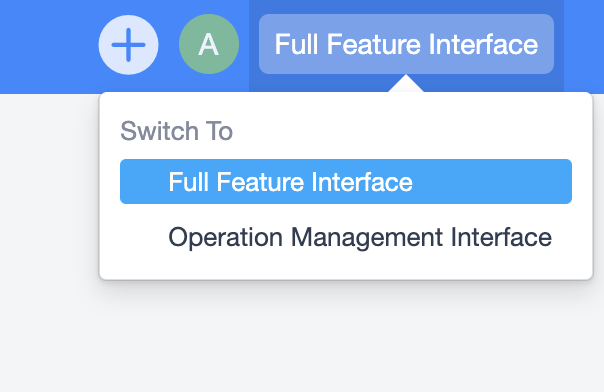Click blank blue header left of plus
This screenshot has width=604, height=392.
click(48, 46)
